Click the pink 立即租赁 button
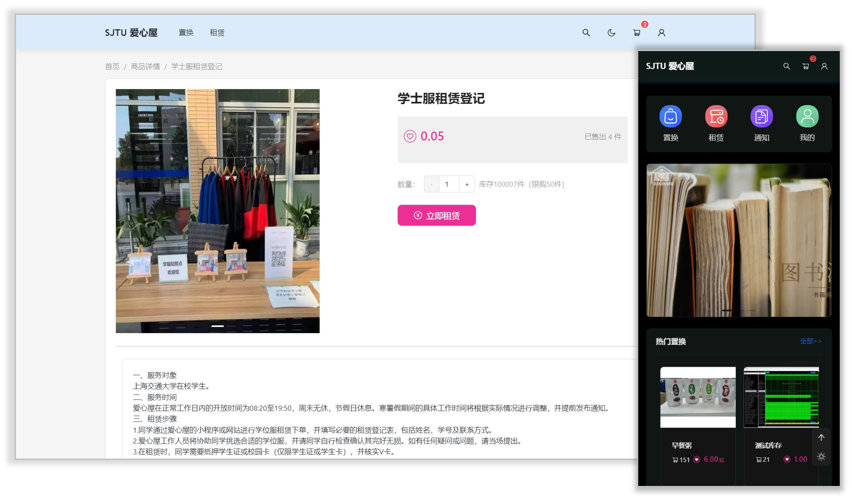 point(437,215)
